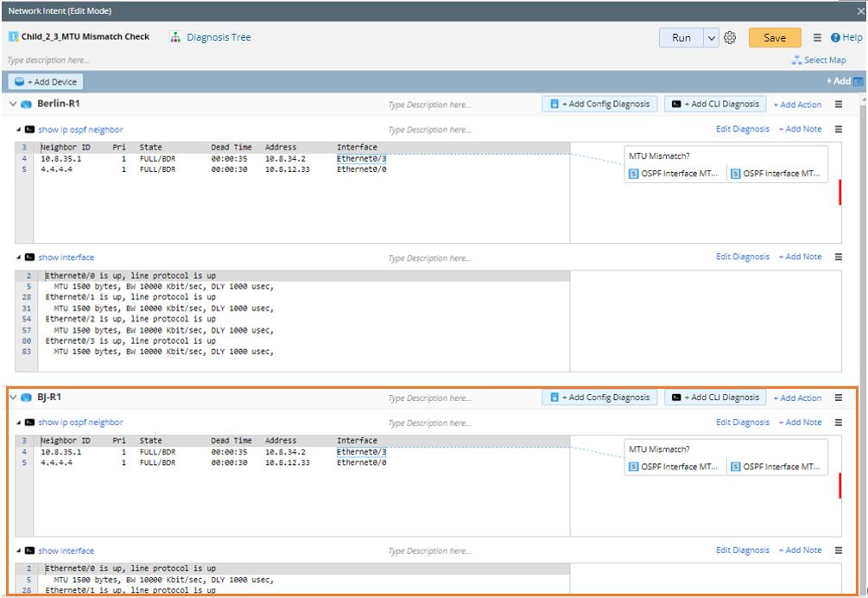Image resolution: width=868 pixels, height=598 pixels.
Task: Click second OSPF Interface MT... item under BJ-R1
Action: coord(776,467)
